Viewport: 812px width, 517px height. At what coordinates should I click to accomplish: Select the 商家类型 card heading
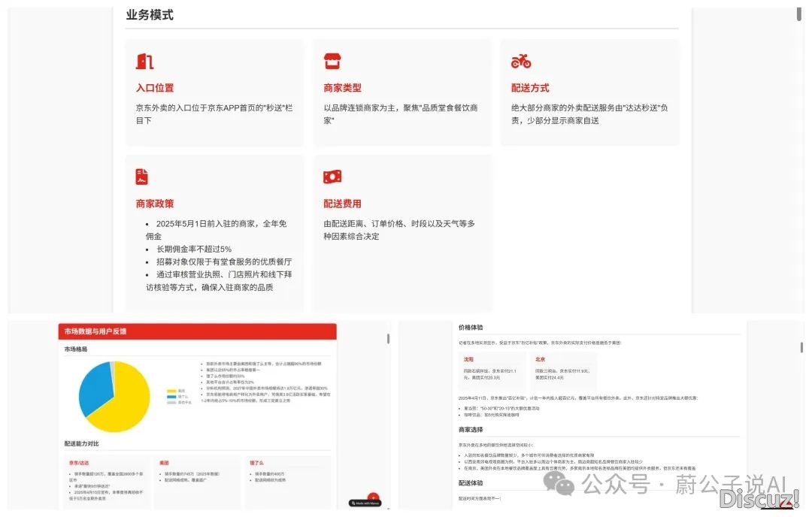click(x=342, y=88)
